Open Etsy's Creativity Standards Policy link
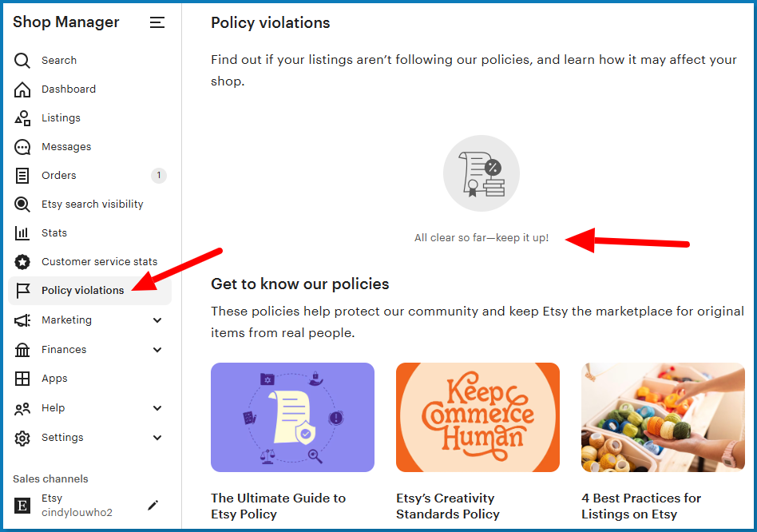 pos(447,506)
